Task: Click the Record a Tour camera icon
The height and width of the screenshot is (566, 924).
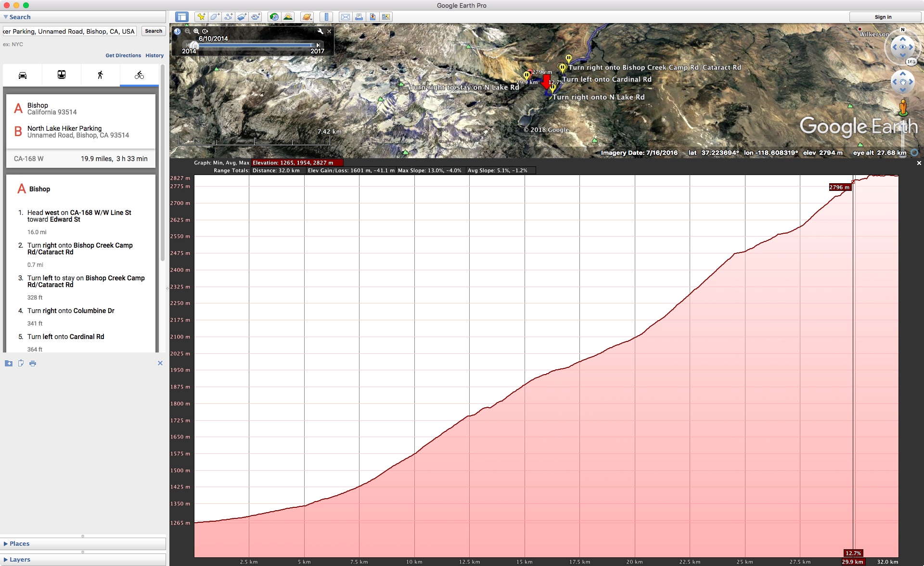Action: 256,17
